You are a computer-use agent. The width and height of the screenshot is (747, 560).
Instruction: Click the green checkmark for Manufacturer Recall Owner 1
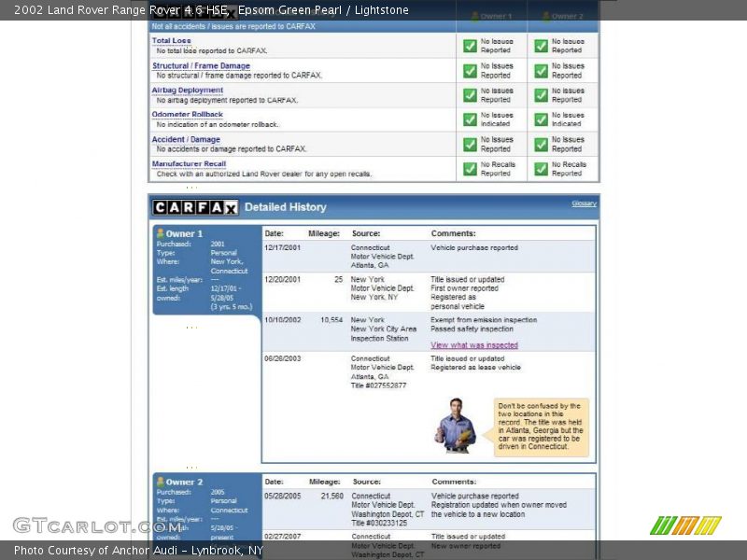click(470, 169)
